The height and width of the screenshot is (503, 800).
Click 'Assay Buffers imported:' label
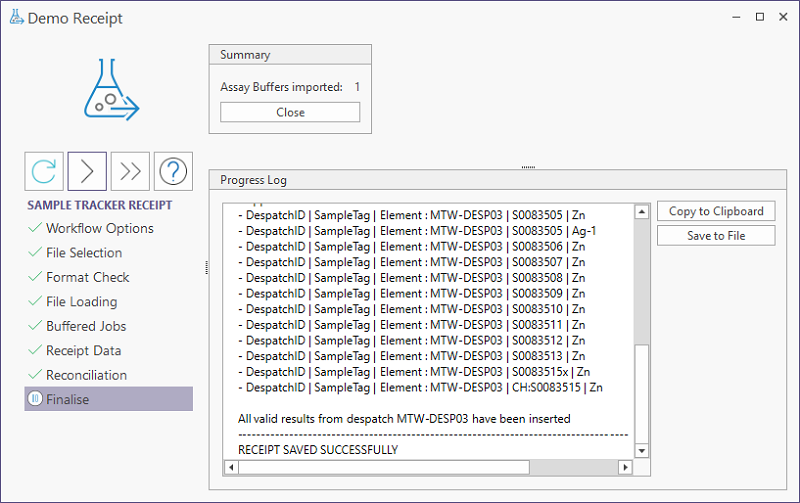[281, 87]
